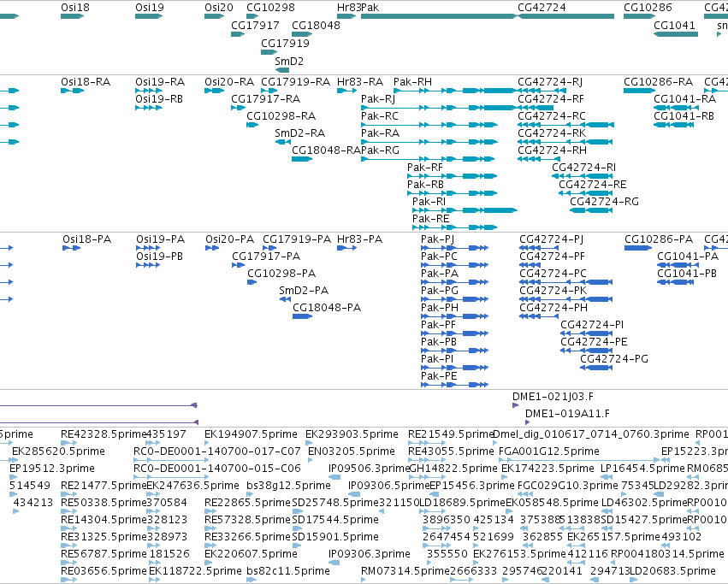Open the Pak-PE protein label

439,376
